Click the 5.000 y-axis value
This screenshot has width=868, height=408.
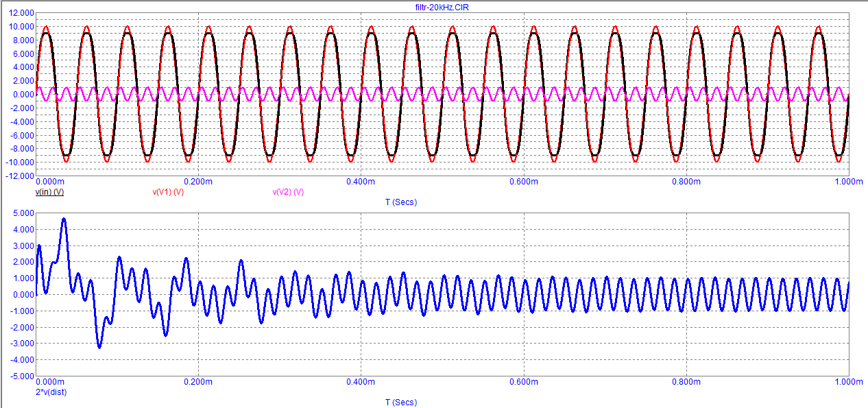click(23, 213)
